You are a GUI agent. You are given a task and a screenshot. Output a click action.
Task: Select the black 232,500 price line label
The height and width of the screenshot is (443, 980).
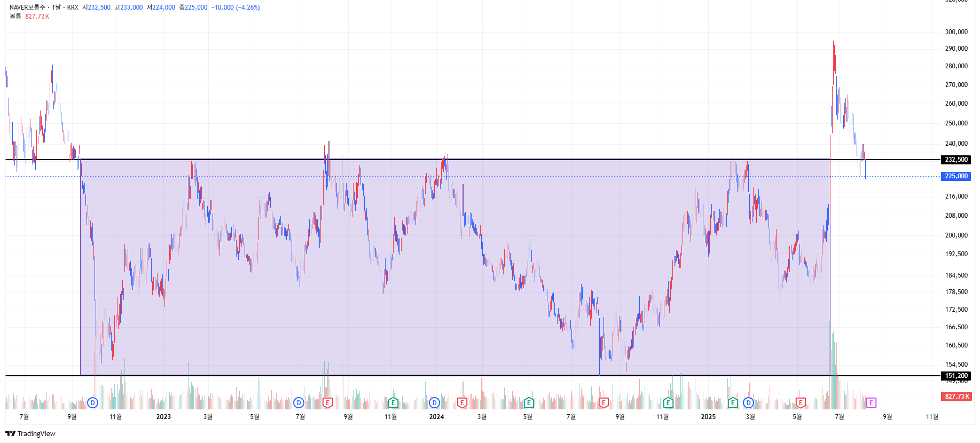pos(956,160)
